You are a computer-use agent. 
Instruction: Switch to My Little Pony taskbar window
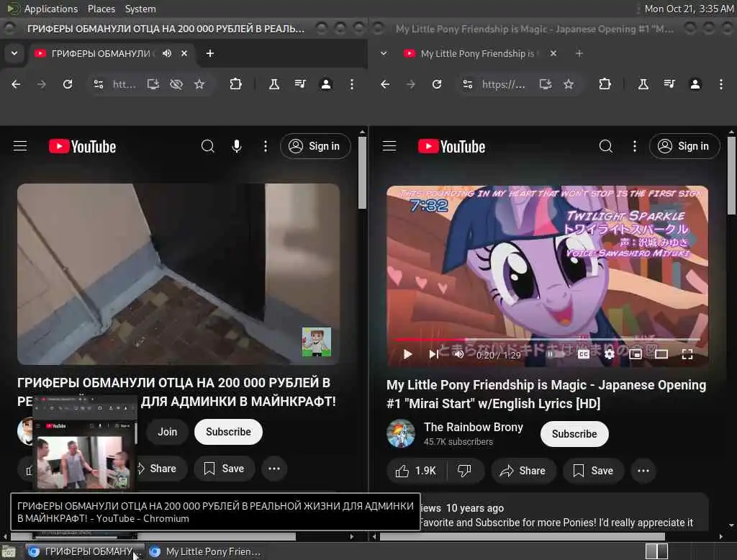206,551
